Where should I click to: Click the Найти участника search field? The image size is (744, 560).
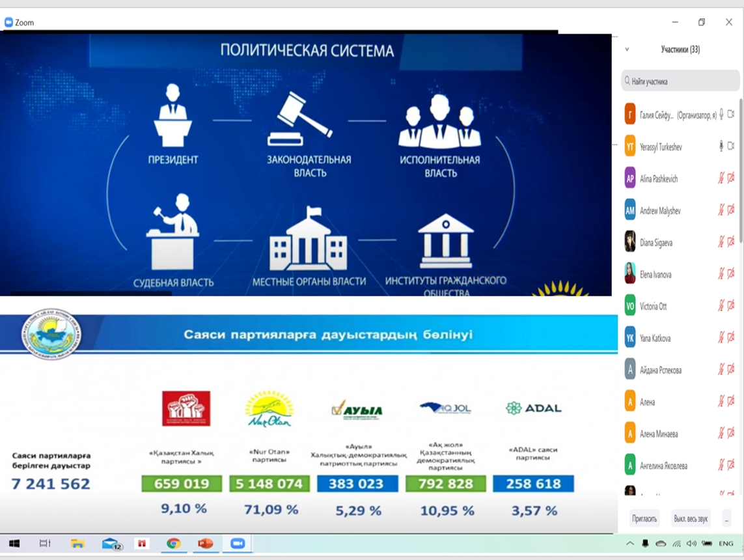coord(680,81)
